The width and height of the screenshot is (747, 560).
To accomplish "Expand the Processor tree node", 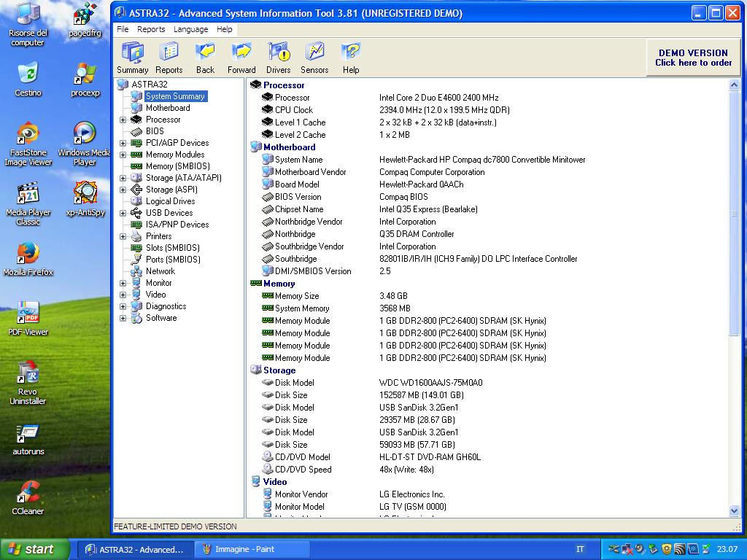I will pos(123,120).
